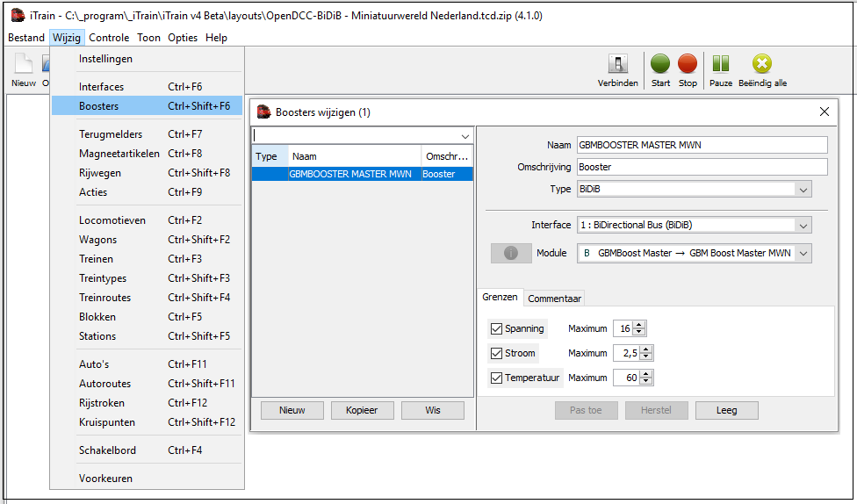Open the Type dropdown showing BiDiB
The height and width of the screenshot is (504, 857).
point(803,189)
